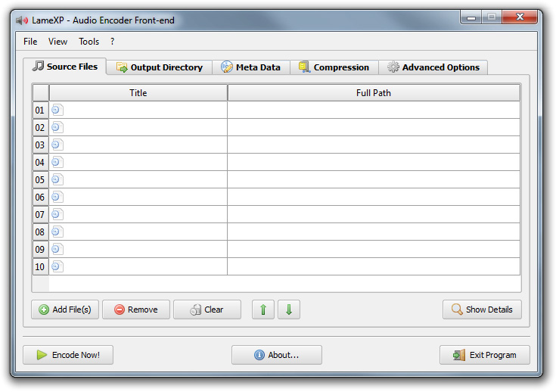Move selected file up with green arrow
This screenshot has height=392, width=556.
click(x=263, y=310)
